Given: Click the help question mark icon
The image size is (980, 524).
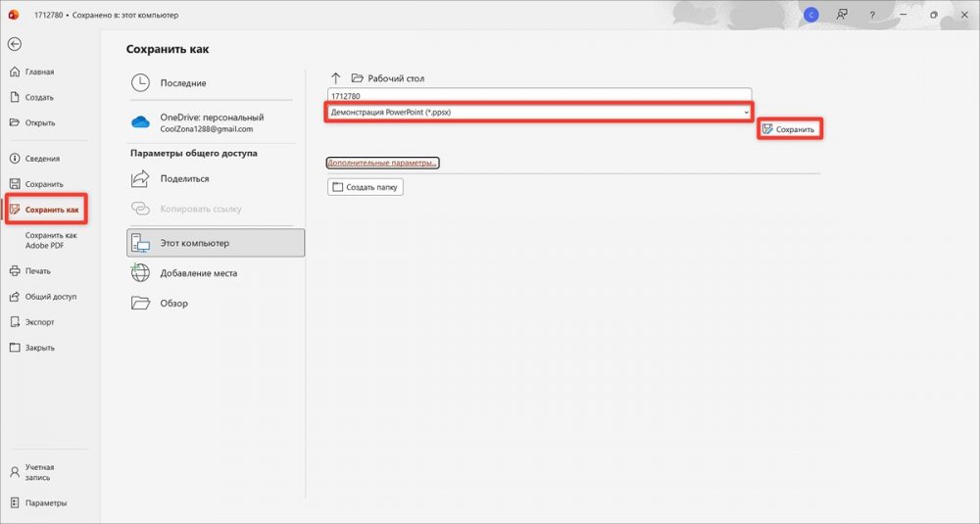Looking at the screenshot, I should pyautogui.click(x=872, y=15).
